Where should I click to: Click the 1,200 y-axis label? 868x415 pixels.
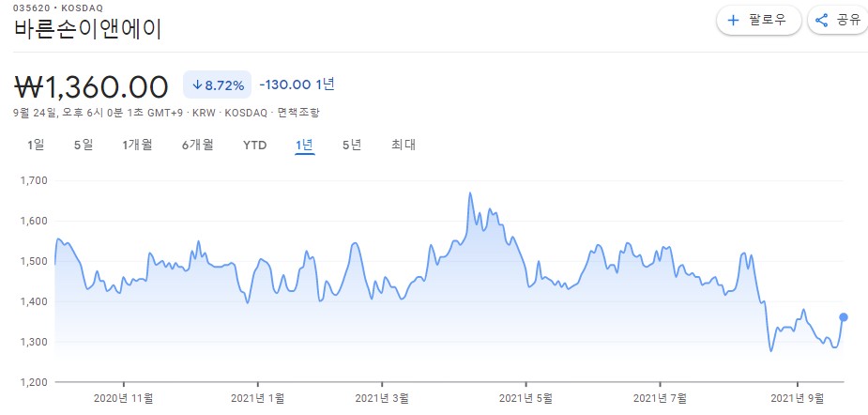[34, 382]
